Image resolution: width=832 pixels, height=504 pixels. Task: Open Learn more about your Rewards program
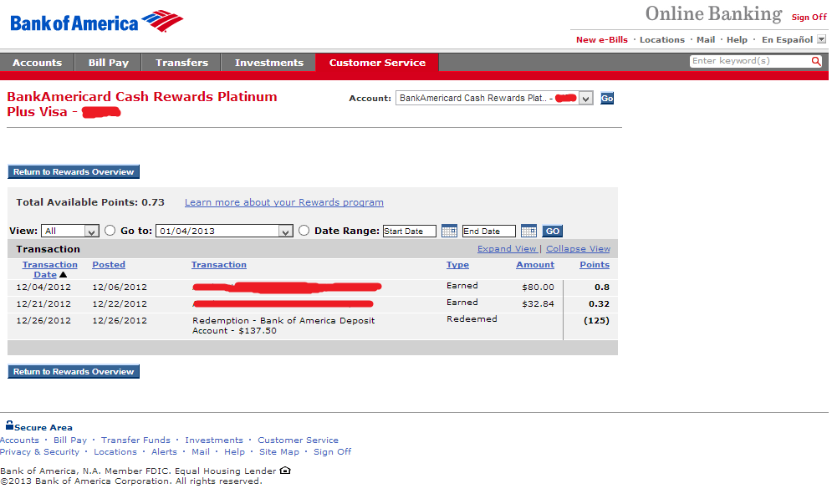[x=283, y=202]
